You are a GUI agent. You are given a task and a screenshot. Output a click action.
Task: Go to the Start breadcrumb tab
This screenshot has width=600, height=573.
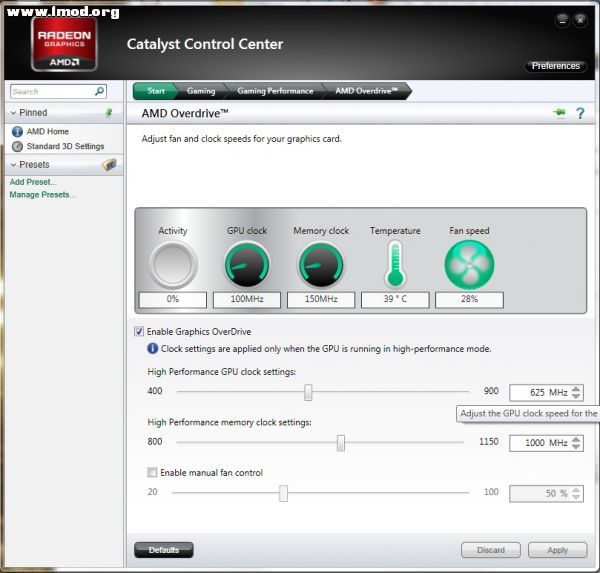tap(156, 91)
